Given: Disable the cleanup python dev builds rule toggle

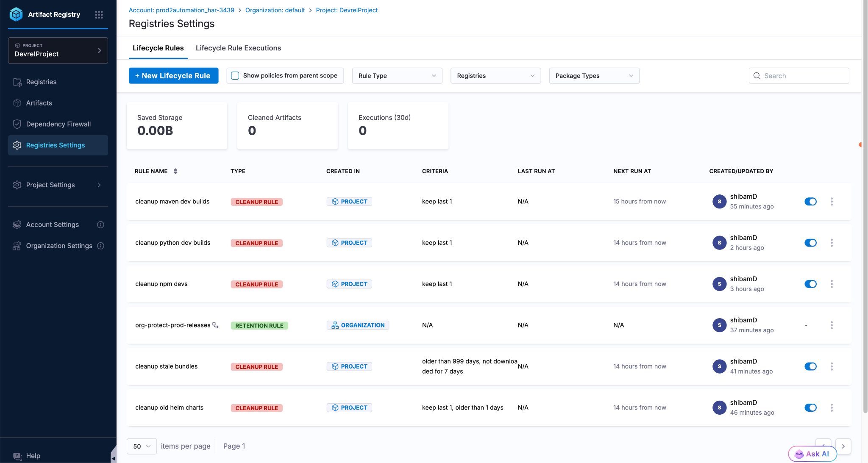Looking at the screenshot, I should tap(810, 243).
